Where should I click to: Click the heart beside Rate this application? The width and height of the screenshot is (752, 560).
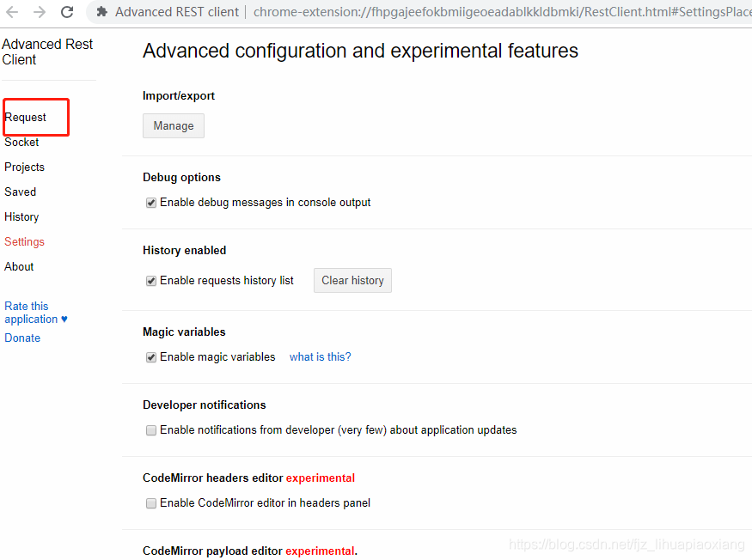pos(64,319)
